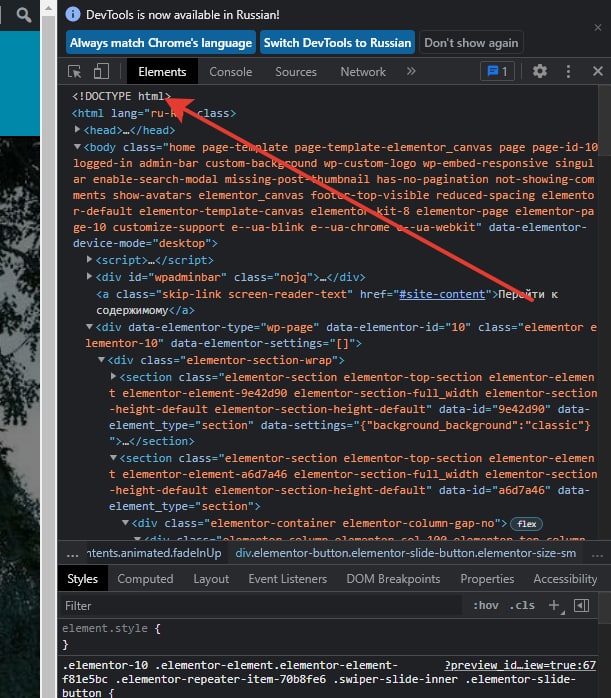Open the Properties pane tab

487,579
